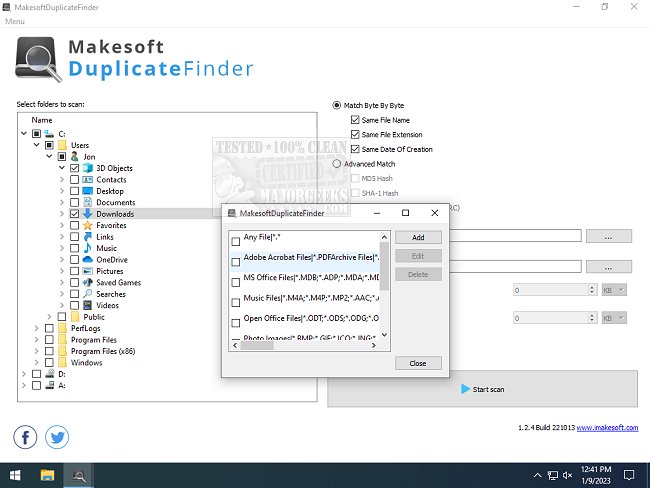The height and width of the screenshot is (488, 650).
Task: Click the Contacts folder icon
Action: click(87, 180)
